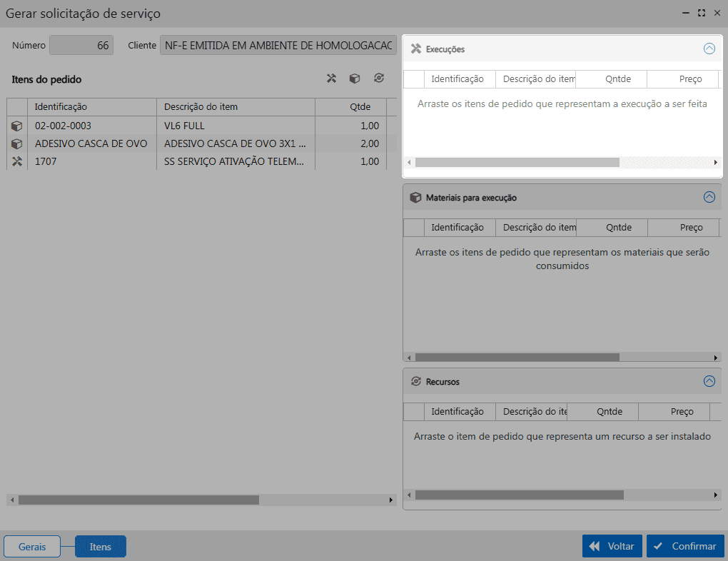This screenshot has width=728, height=561.
Task: Click the tools icon above the order items
Action: pyautogui.click(x=331, y=79)
